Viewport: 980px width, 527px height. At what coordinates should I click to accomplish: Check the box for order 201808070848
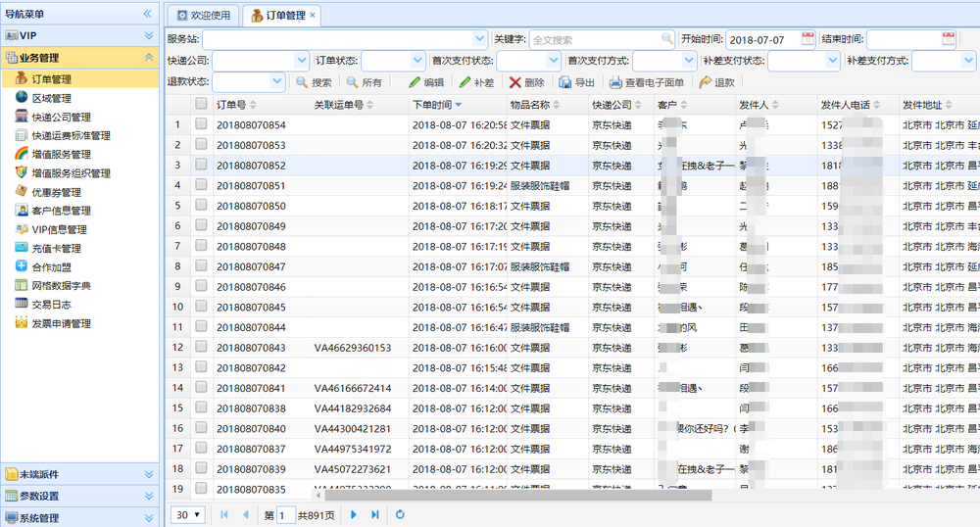pyautogui.click(x=201, y=245)
